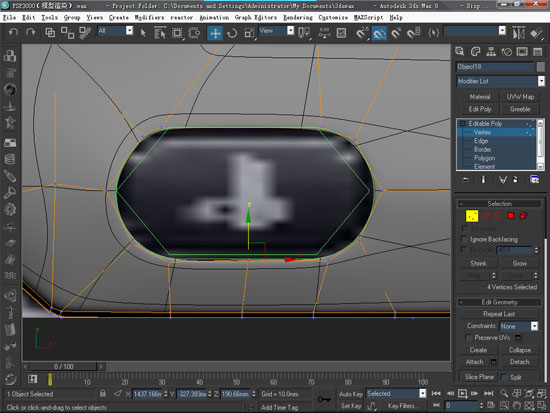Open the selection filter All dropdown
The width and height of the screenshot is (550, 413).
tap(115, 31)
